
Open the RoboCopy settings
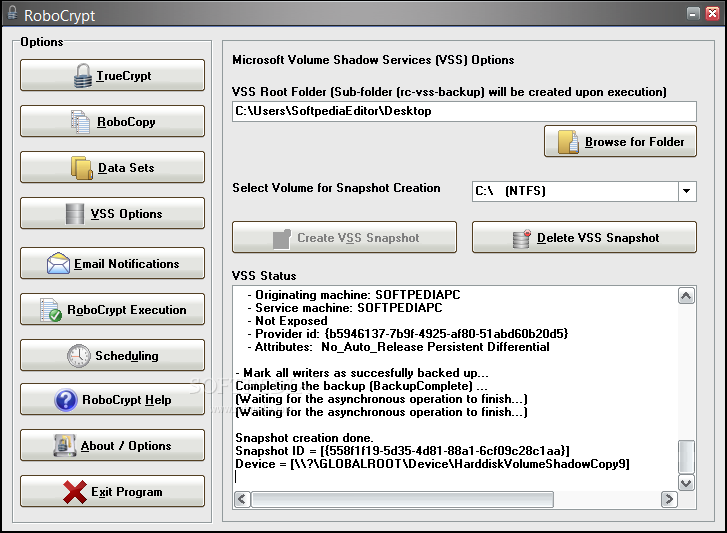pyautogui.click(x=112, y=121)
